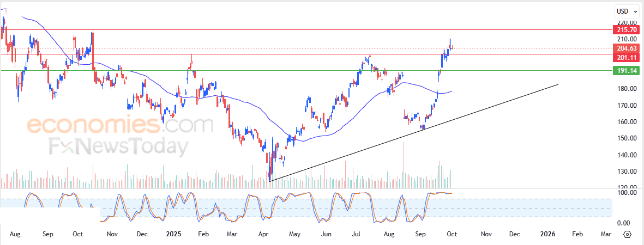
Task: Open the USD currency dropdown
Action: 627,12
